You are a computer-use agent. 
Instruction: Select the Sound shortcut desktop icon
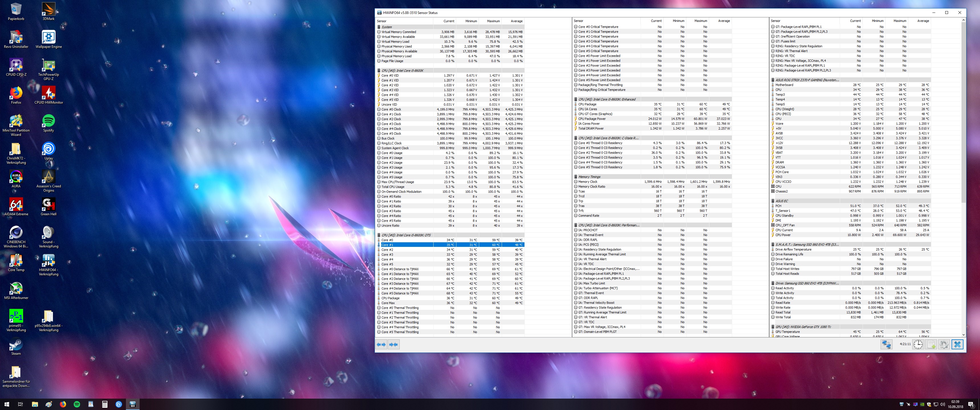tap(48, 237)
